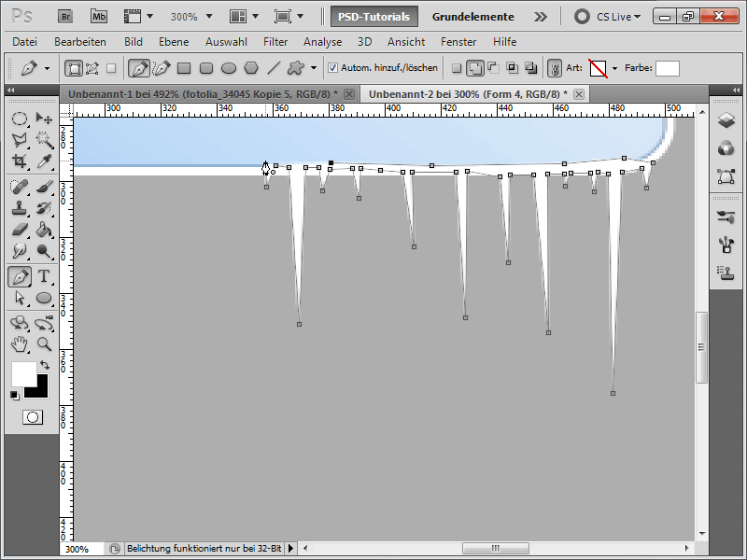This screenshot has height=560, width=747.
Task: Open the Ebene menu
Action: click(174, 42)
